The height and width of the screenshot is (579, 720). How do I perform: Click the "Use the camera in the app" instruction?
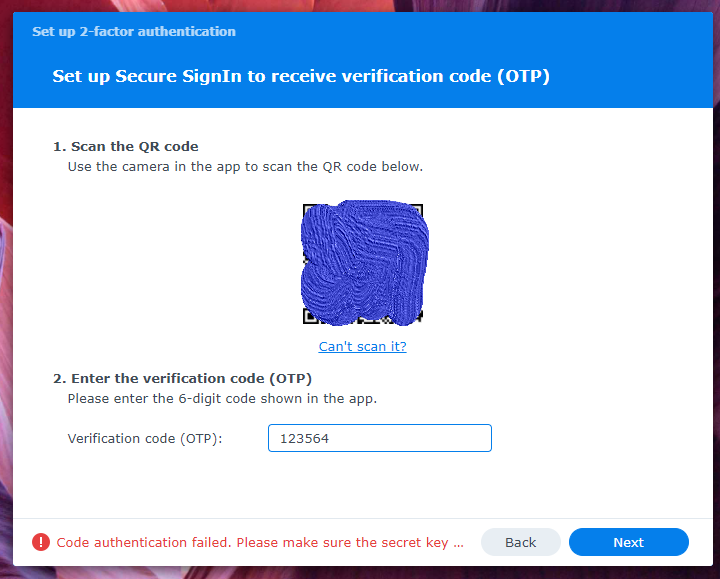tap(245, 166)
